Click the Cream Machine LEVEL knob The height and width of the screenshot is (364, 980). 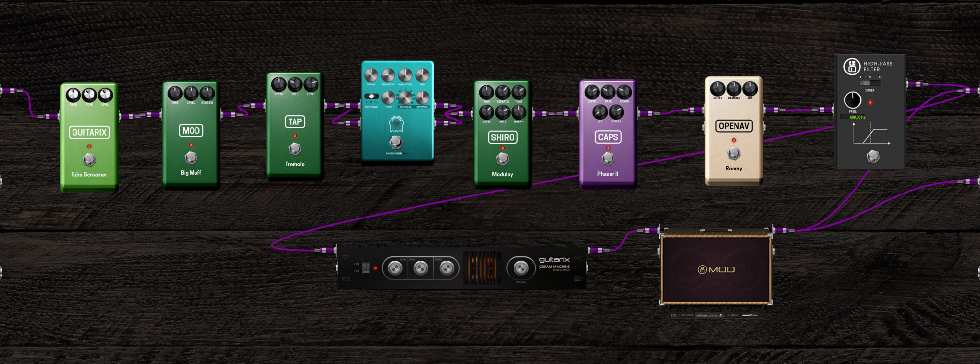(x=395, y=268)
